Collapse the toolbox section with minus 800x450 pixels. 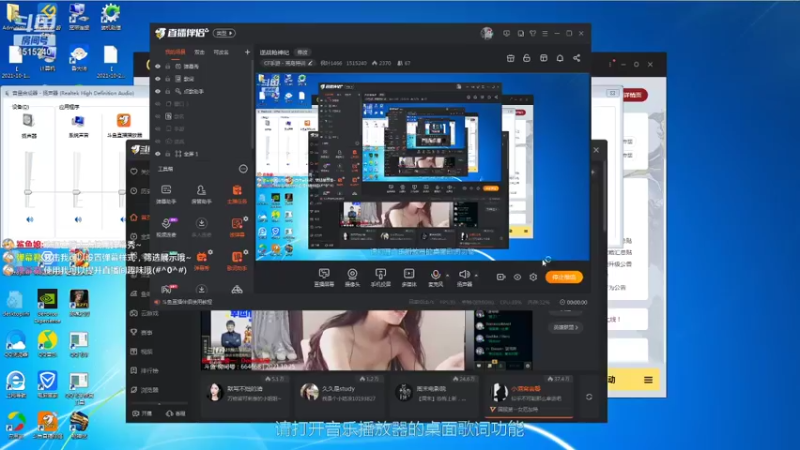pos(243,169)
